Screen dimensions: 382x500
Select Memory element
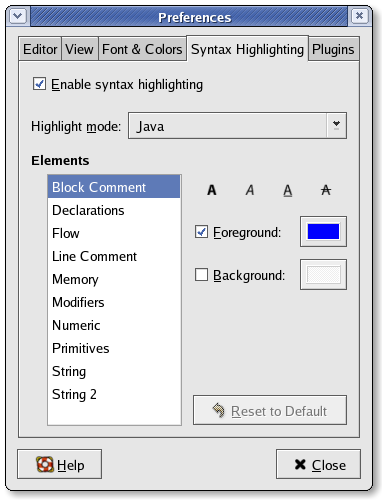114,279
